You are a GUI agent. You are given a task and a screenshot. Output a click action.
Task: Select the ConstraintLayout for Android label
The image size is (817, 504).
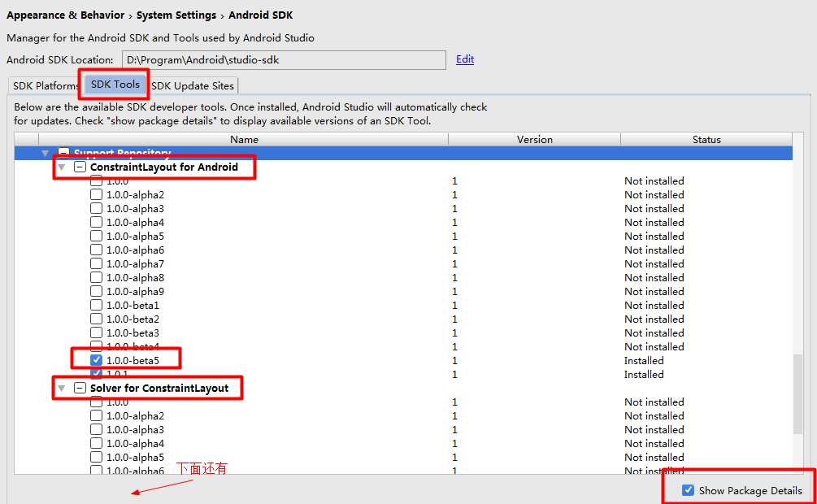[x=164, y=167]
